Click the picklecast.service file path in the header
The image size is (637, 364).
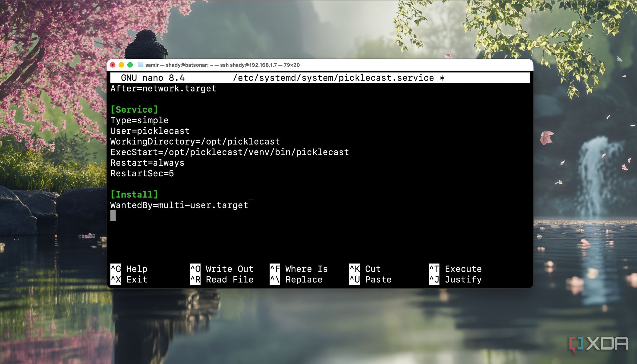[x=333, y=78]
